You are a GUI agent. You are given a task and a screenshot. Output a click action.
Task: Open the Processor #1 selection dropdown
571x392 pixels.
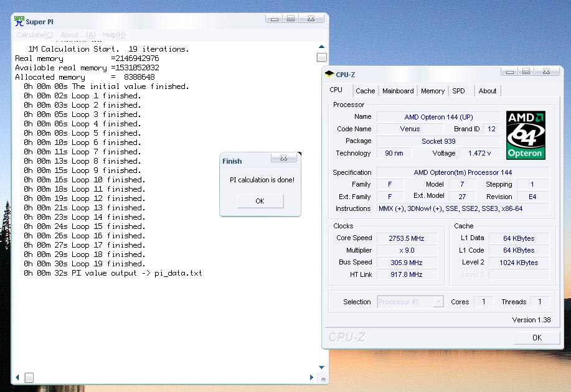click(410, 302)
